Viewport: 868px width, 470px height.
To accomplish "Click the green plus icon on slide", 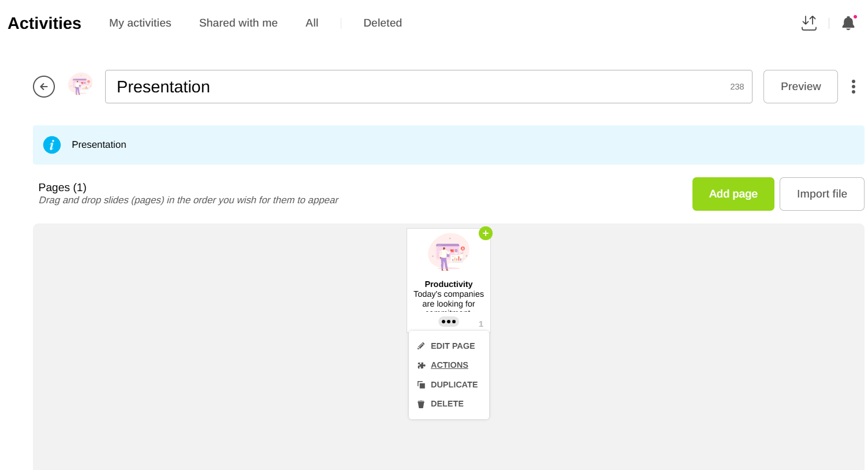I will [486, 233].
